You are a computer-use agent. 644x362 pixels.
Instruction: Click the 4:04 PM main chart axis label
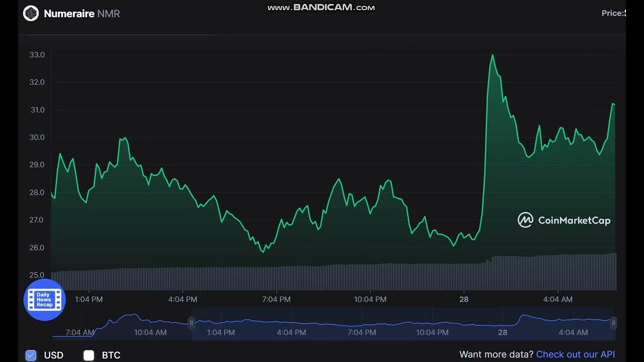(183, 299)
